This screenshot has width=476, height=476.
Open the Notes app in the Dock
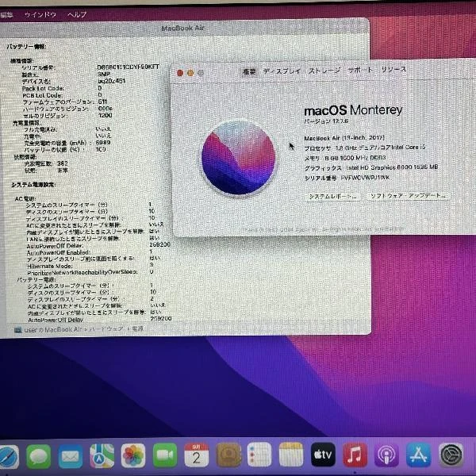(x=291, y=455)
